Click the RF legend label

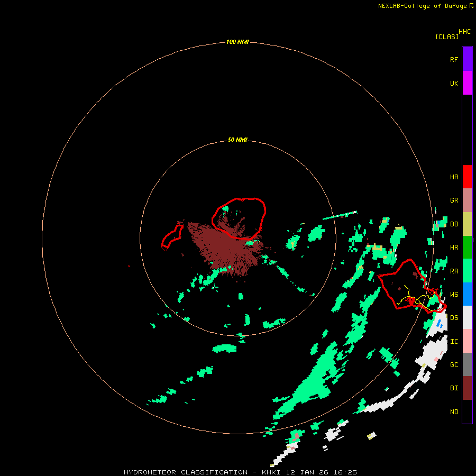(x=454, y=59)
